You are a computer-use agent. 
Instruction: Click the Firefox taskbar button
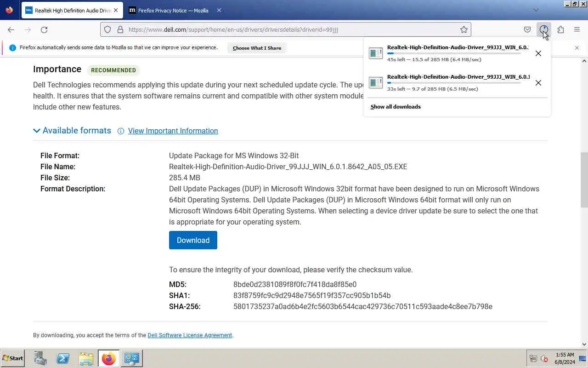(109, 358)
